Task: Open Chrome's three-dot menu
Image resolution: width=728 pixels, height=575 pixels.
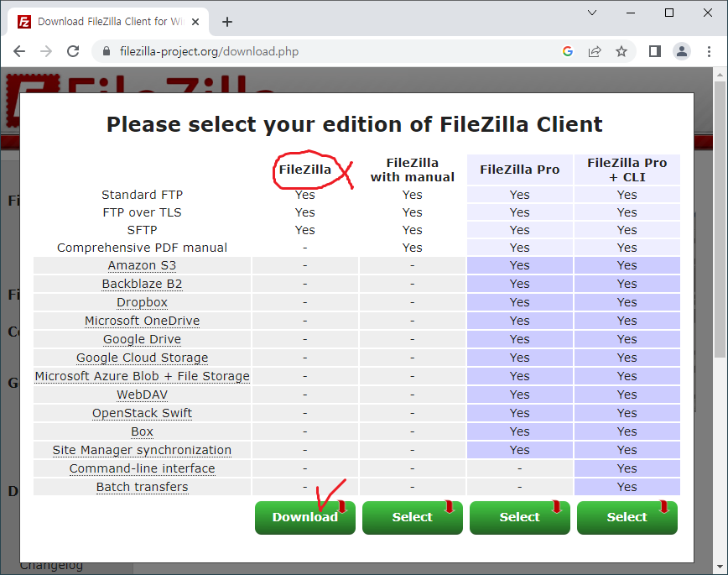Action: coord(709,51)
